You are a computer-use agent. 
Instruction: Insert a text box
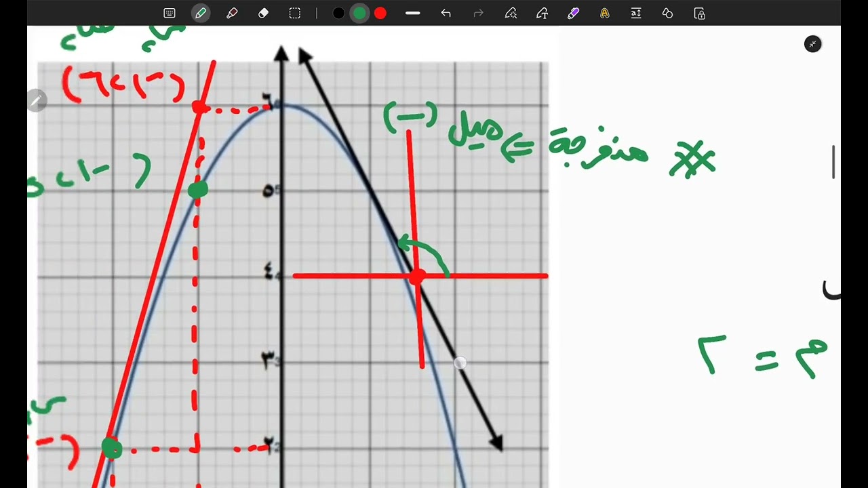[636, 14]
